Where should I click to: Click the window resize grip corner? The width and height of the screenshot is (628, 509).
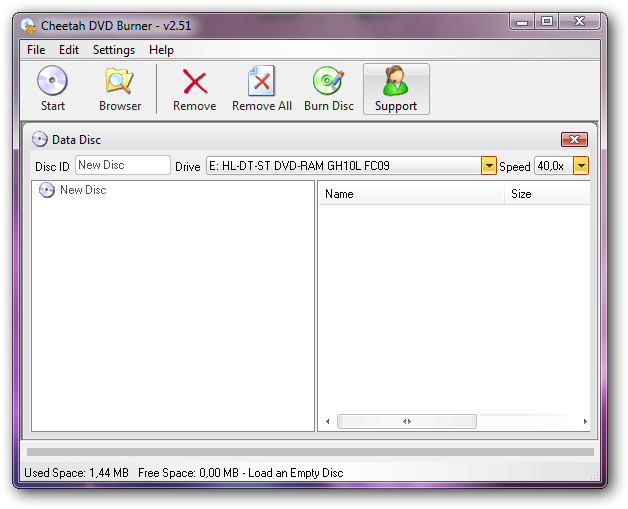pyautogui.click(x=595, y=475)
